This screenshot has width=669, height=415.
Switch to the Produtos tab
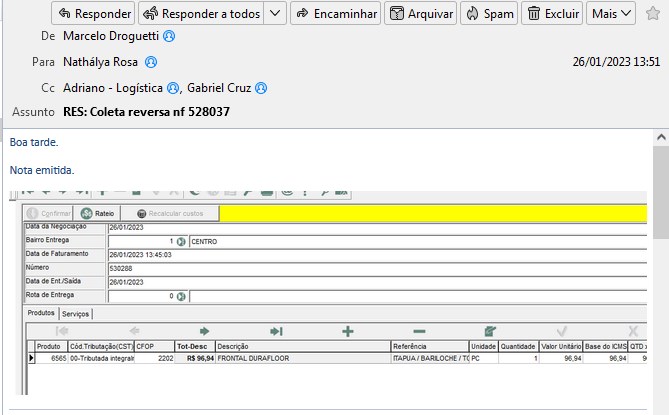41,313
